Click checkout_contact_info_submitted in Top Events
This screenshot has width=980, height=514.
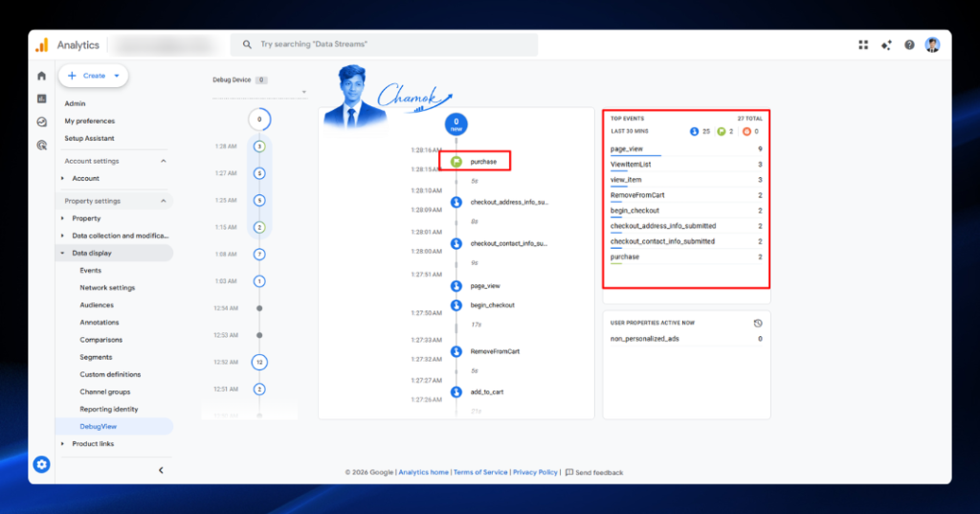[662, 241]
